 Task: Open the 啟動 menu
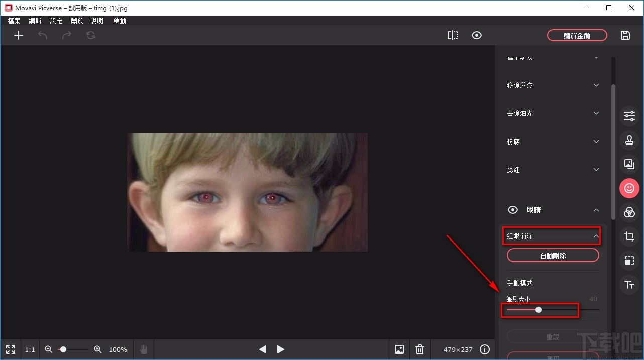tap(120, 21)
